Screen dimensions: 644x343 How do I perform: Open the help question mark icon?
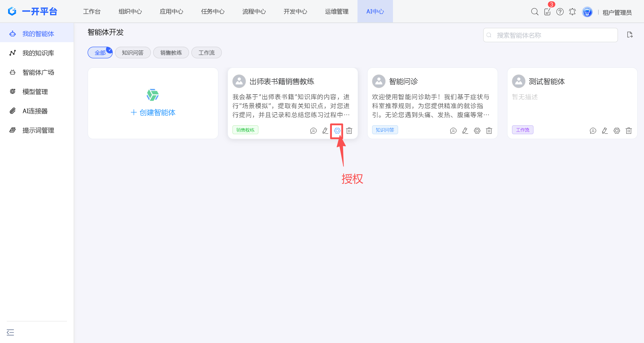point(560,12)
